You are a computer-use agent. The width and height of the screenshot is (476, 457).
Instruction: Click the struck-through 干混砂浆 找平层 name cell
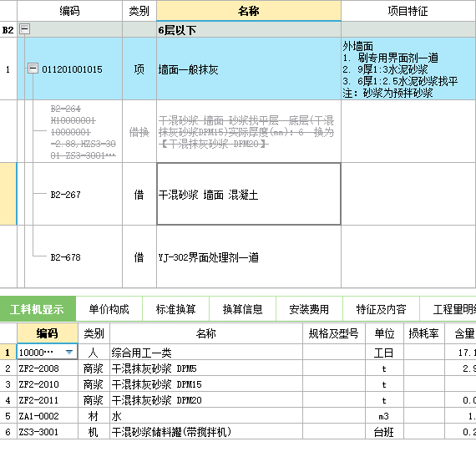[x=249, y=131]
